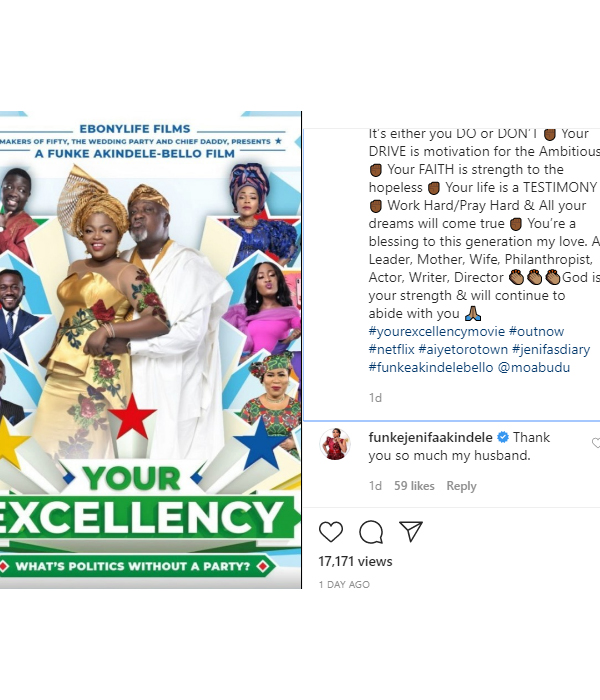Share the post using the paper plane icon
This screenshot has width=600, height=700.
click(411, 531)
